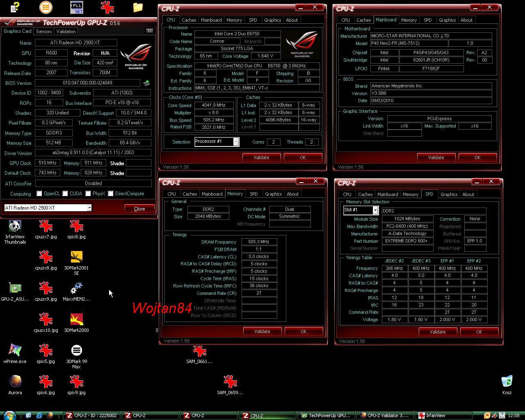Open About tab in SPD window
The height and width of the screenshot is (420, 525).
point(468,194)
